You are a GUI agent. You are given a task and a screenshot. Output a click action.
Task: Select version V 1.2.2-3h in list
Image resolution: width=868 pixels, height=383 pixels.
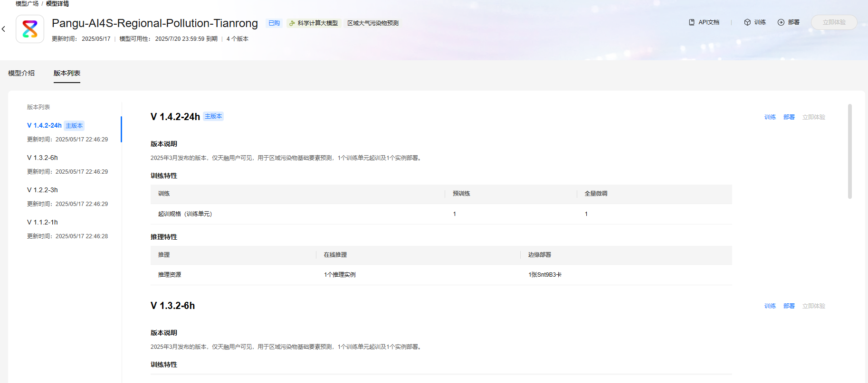(x=42, y=190)
